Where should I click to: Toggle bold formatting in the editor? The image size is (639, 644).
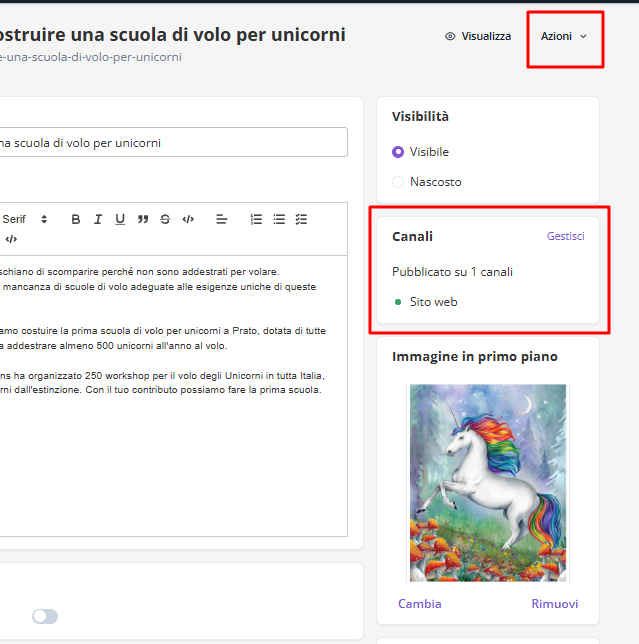coord(76,219)
